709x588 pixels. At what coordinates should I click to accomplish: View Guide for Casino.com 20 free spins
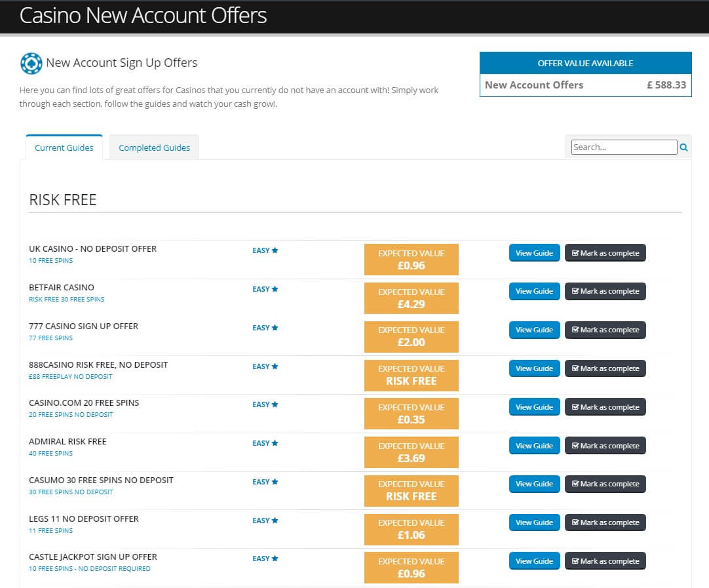[534, 407]
